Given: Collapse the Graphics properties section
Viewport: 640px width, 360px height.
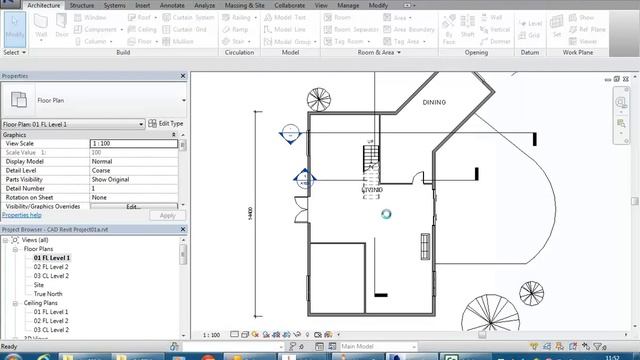Looking at the screenshot, I should click(174, 135).
